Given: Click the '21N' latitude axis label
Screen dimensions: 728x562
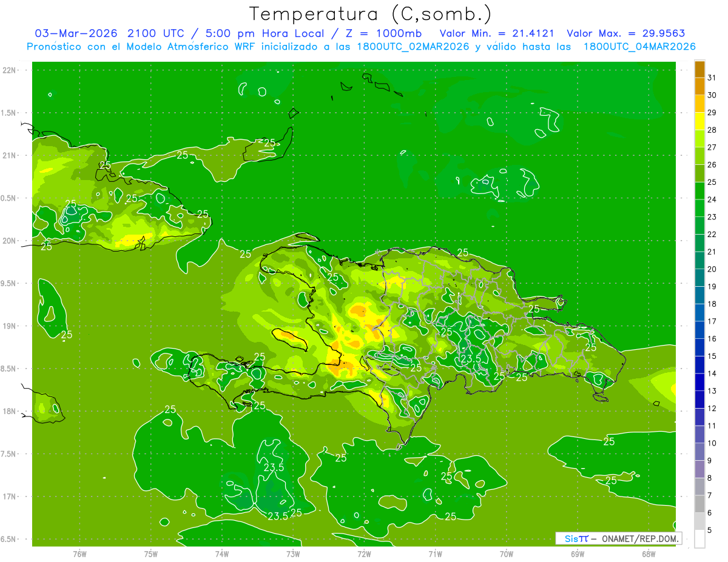Looking at the screenshot, I should tap(10, 155).
